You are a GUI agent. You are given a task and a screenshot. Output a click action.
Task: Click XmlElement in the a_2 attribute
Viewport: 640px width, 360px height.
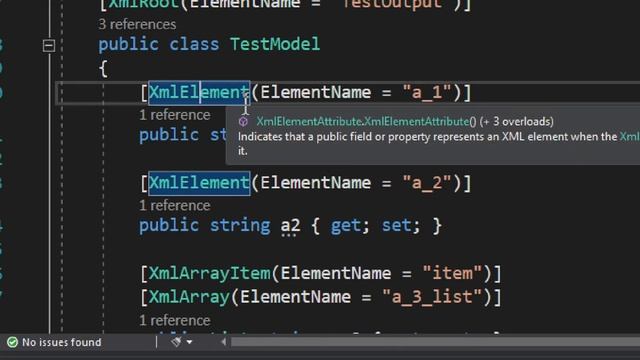[199, 183]
